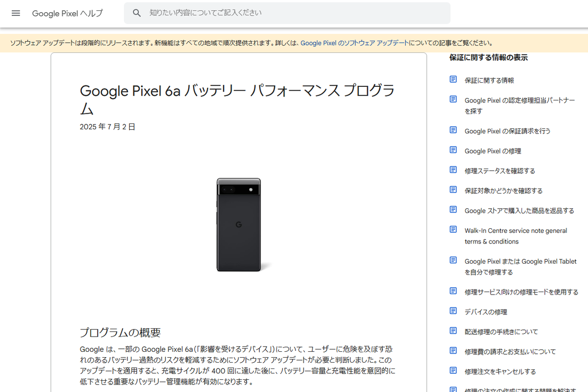Click article icon beside Google Pixel の修理
The width and height of the screenshot is (588, 392).
453,150
